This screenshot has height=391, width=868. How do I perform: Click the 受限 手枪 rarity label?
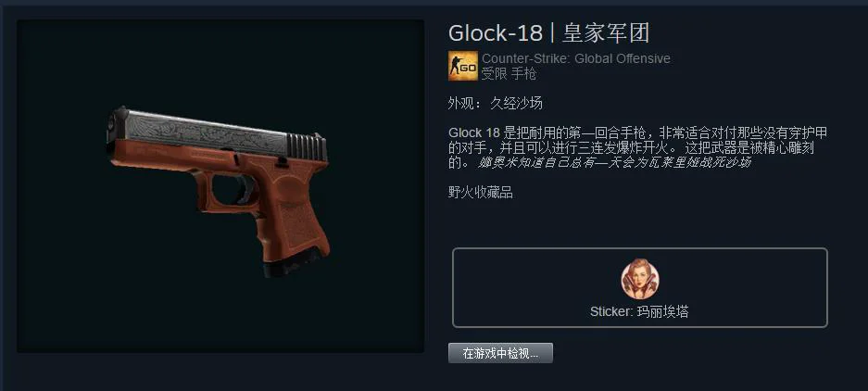509,73
